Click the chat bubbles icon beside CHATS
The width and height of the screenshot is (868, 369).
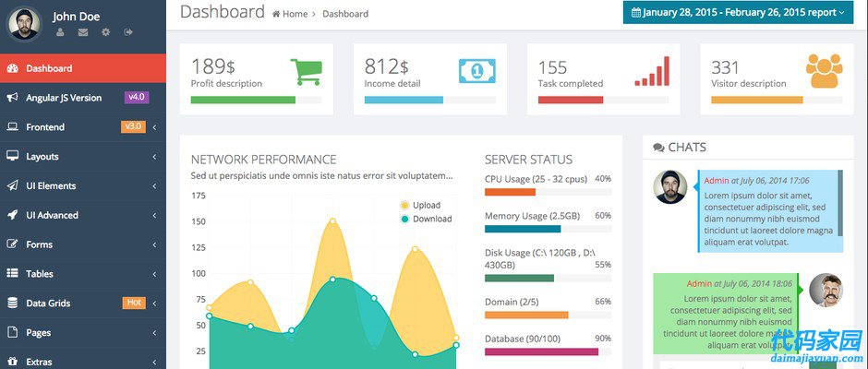click(x=658, y=148)
